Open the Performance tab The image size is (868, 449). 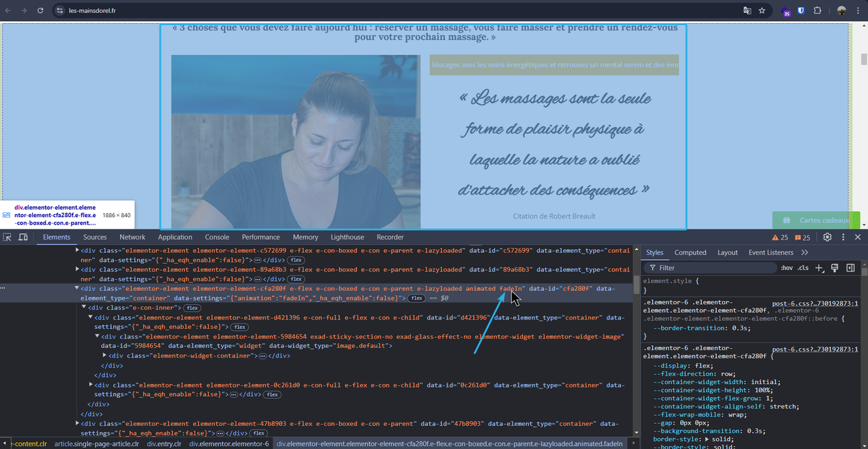tap(261, 237)
